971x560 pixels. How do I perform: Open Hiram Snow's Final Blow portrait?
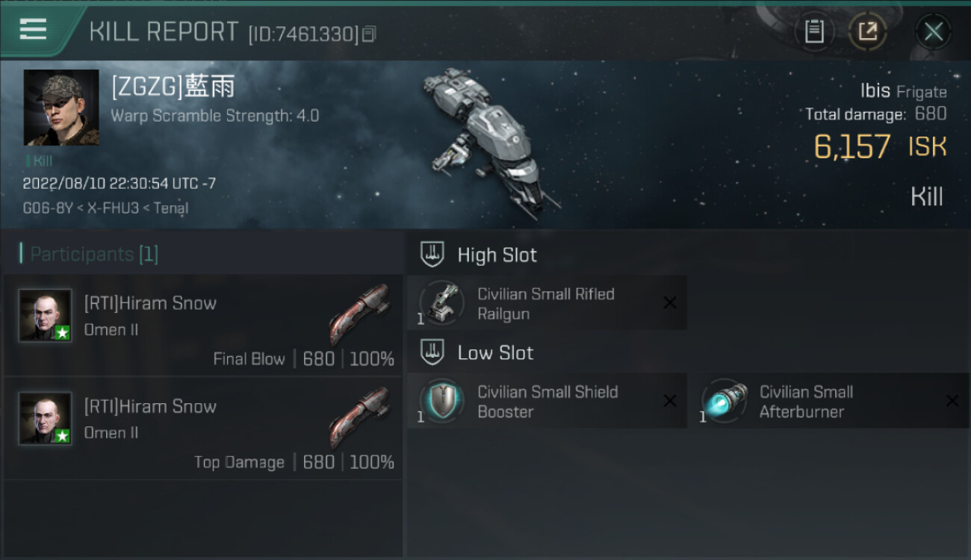(46, 315)
